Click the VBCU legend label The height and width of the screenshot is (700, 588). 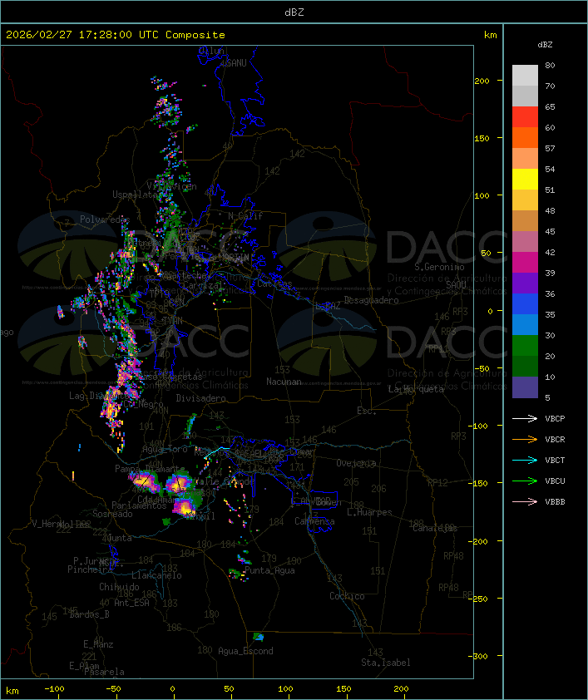[x=555, y=481]
